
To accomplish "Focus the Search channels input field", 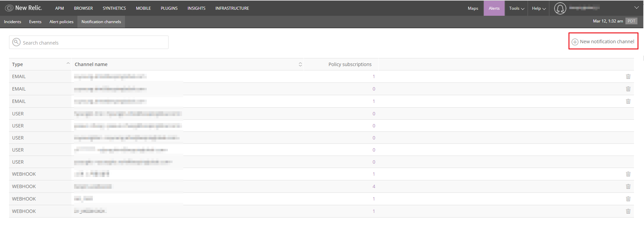I will (94, 43).
